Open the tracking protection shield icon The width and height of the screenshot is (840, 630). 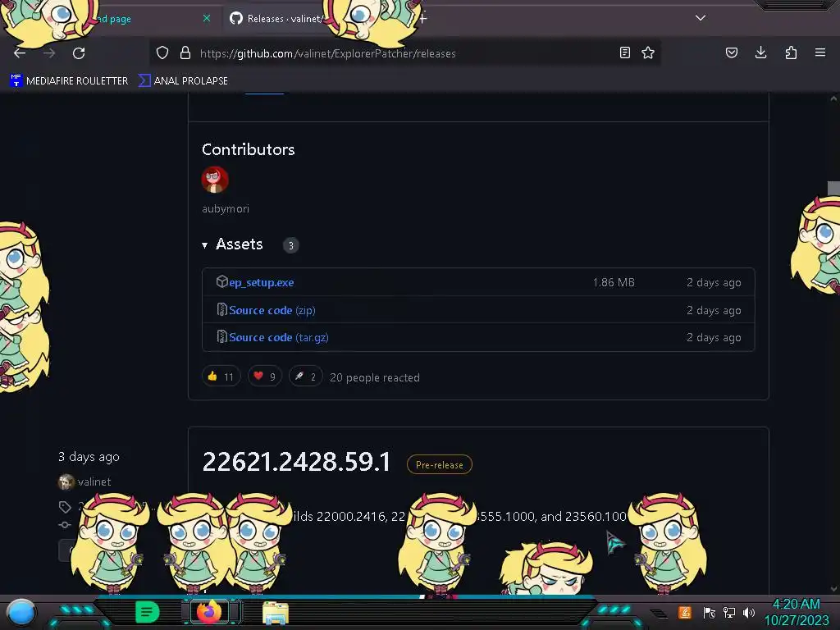[x=162, y=53]
